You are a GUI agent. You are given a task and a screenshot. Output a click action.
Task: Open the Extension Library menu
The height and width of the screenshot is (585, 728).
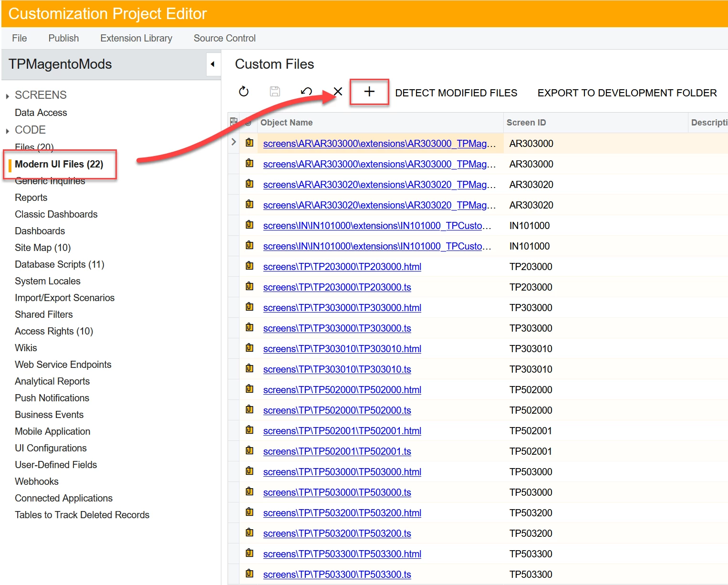pos(136,38)
